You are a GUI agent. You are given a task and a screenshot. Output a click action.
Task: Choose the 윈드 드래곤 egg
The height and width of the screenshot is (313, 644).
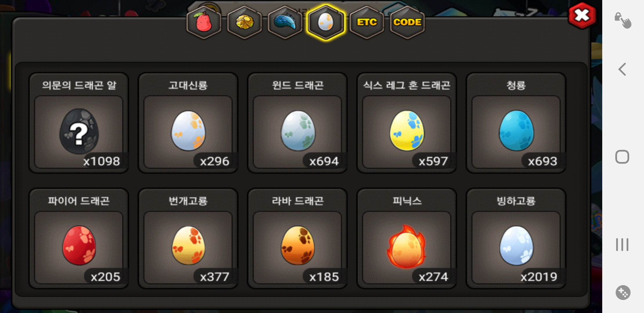click(297, 123)
